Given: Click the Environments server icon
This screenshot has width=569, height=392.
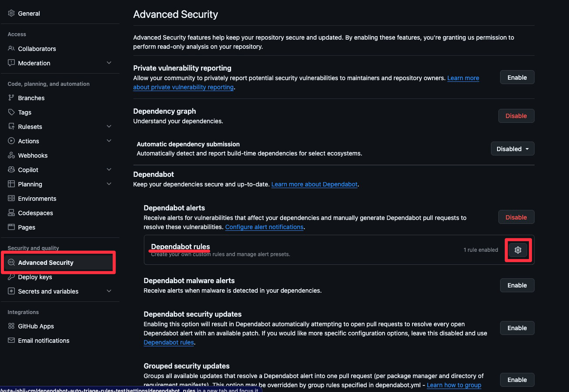Looking at the screenshot, I should [x=11, y=199].
